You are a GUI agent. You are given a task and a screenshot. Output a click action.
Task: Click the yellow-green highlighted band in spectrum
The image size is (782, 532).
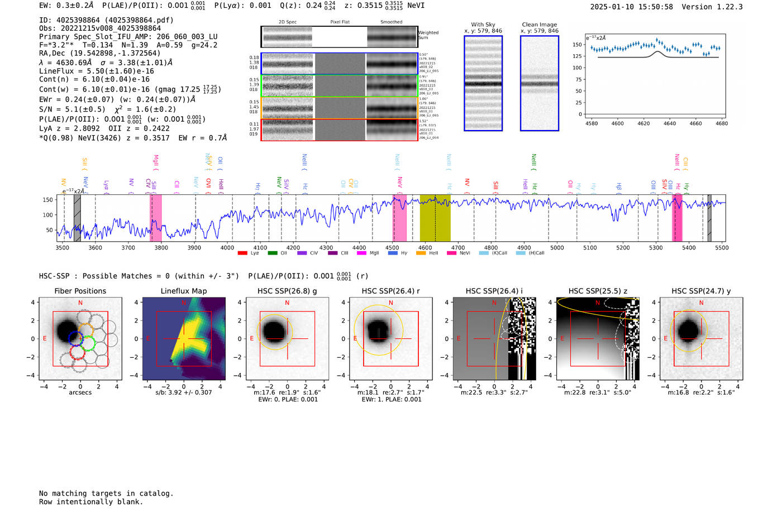coord(435,218)
